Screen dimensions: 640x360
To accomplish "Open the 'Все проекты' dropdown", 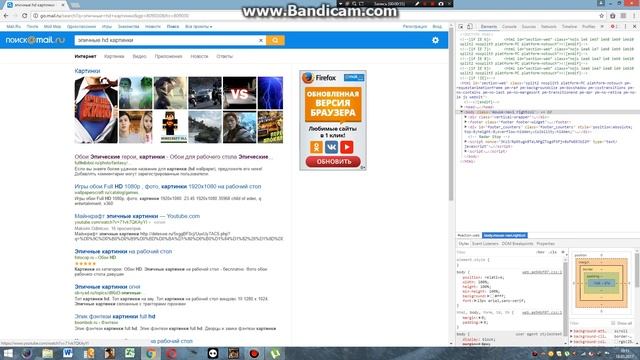I will click(199, 27).
